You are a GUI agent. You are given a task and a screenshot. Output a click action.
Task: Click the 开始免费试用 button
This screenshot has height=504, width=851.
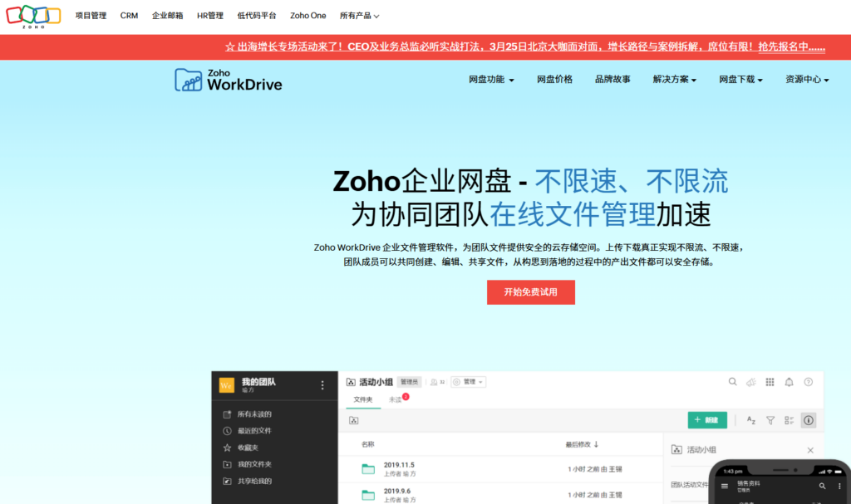530,292
